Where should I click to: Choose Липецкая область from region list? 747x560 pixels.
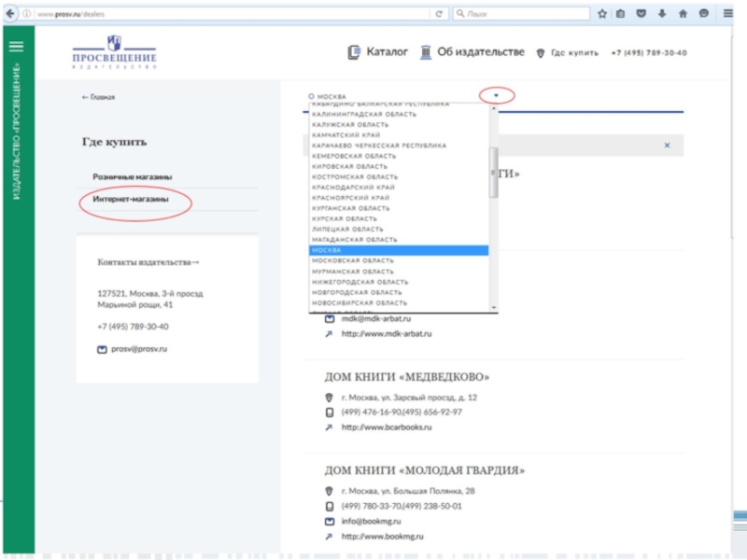(399, 230)
